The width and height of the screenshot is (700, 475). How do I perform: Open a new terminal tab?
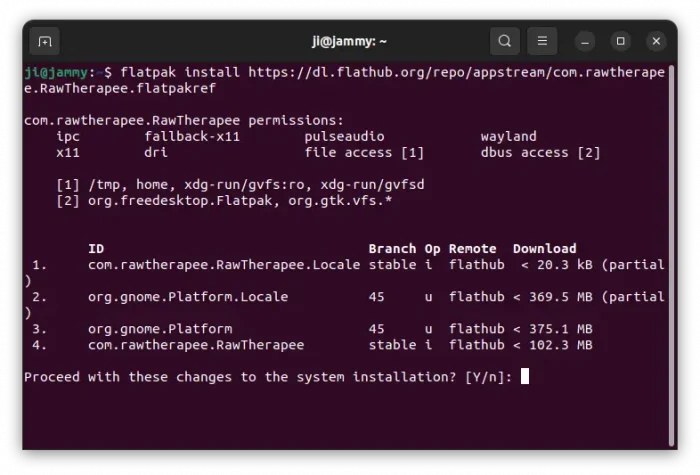pos(44,41)
